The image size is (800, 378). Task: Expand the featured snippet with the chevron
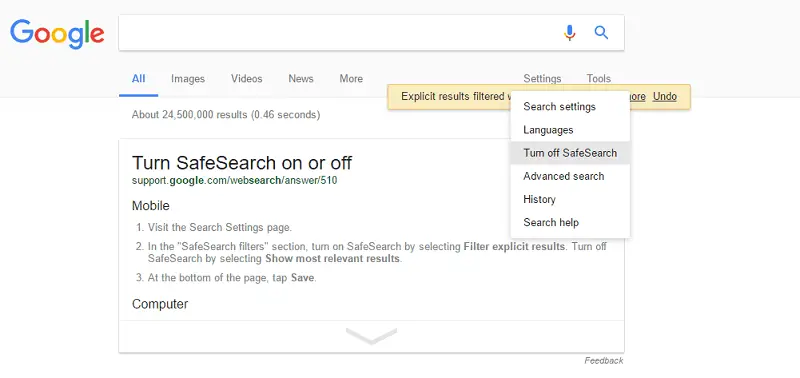(x=371, y=336)
